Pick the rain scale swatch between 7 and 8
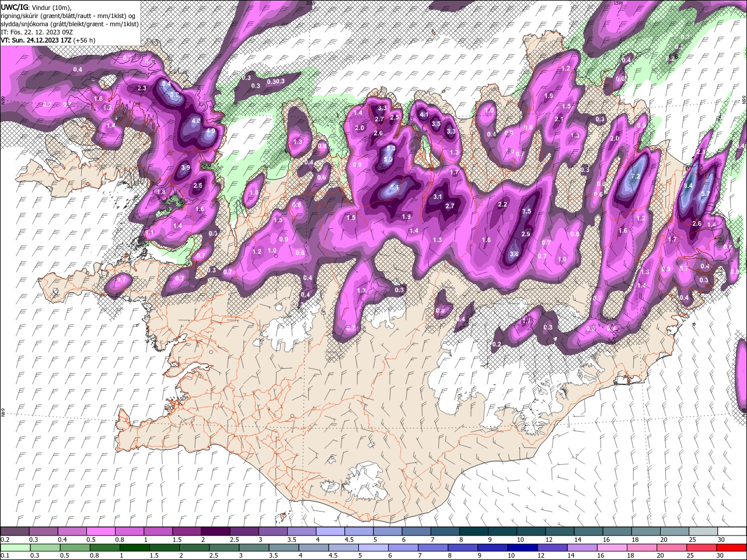This screenshot has width=747, height=560. [432, 548]
